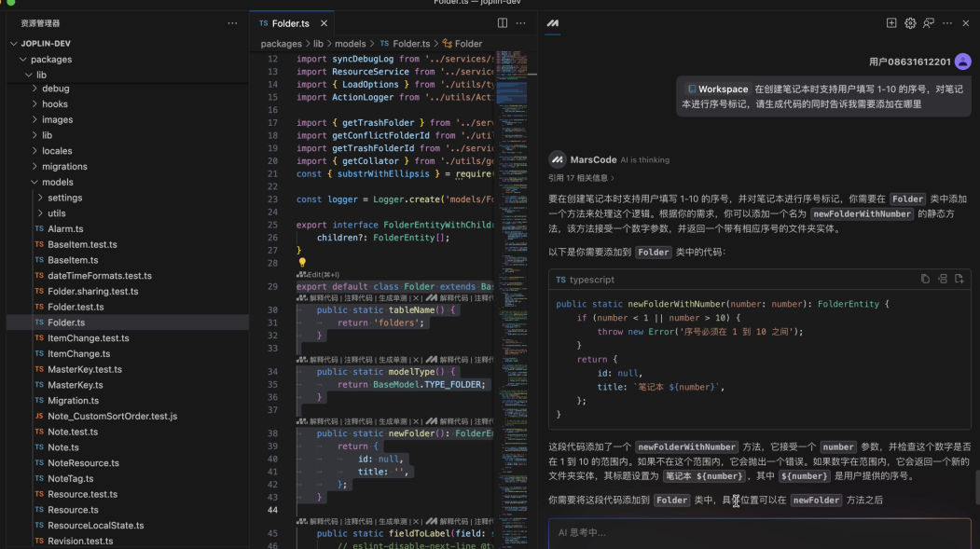Create new file from code block
The image size is (980, 549).
click(959, 279)
